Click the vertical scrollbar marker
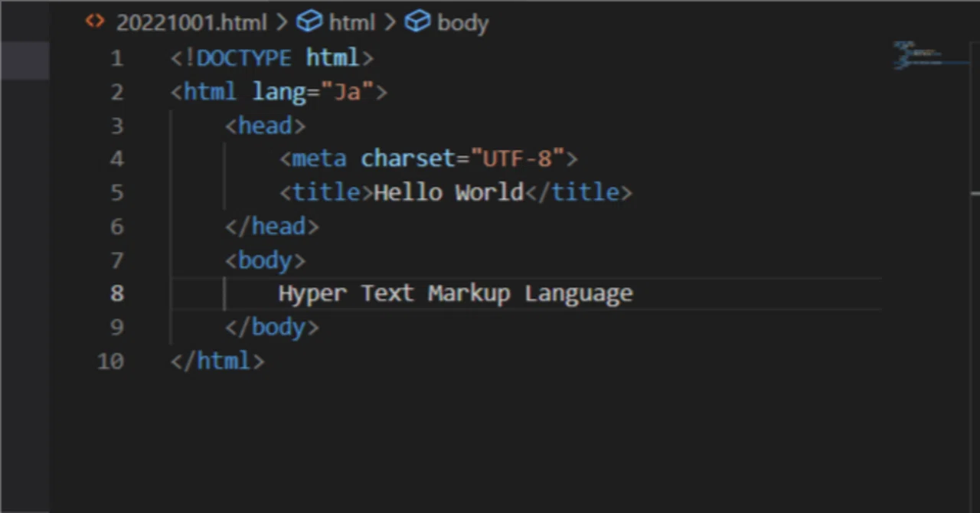 point(975,193)
